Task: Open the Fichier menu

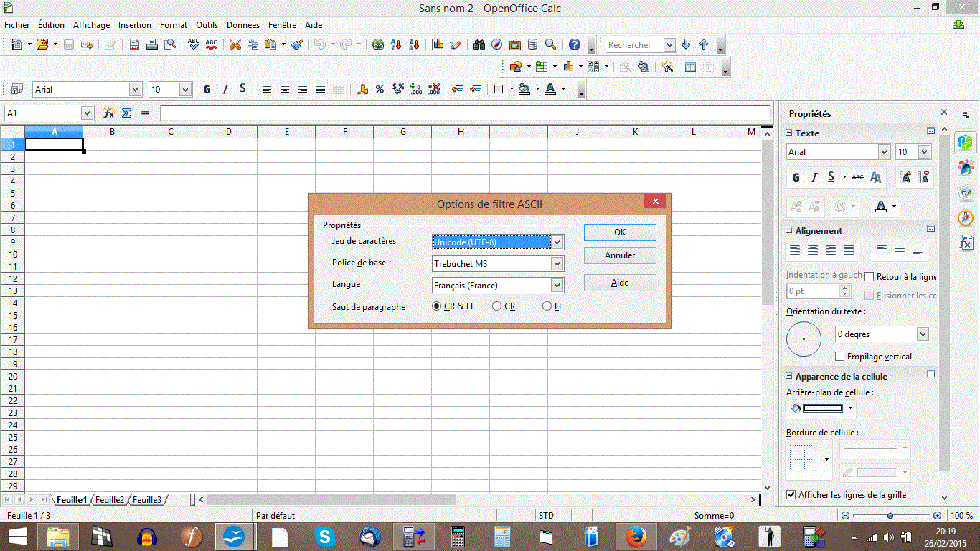Action: [17, 25]
